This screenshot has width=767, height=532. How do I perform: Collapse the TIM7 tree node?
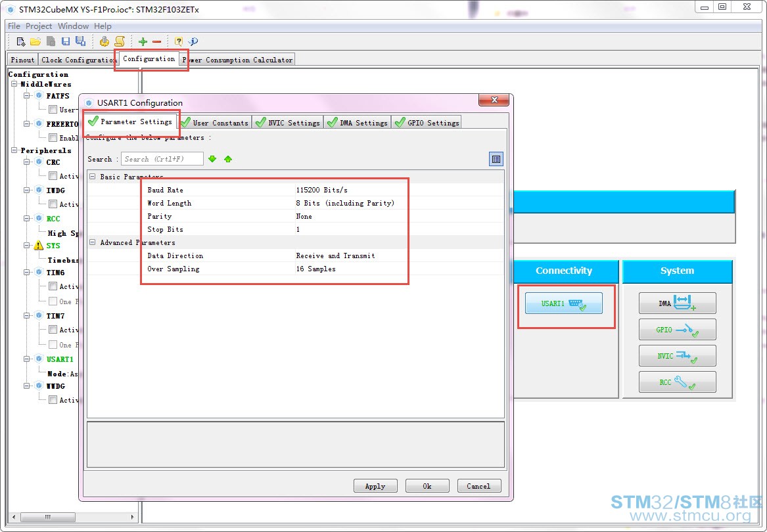[26, 316]
